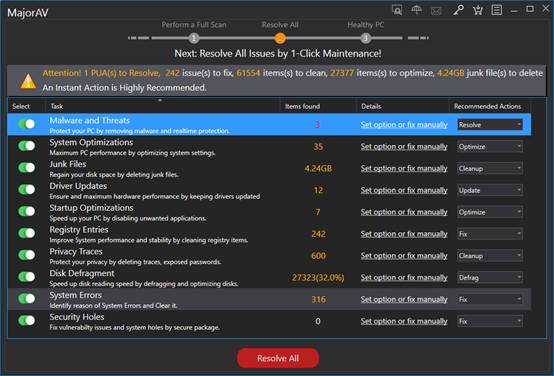Open Set option link for Startup Optimizations
554x376 pixels.
404,212
